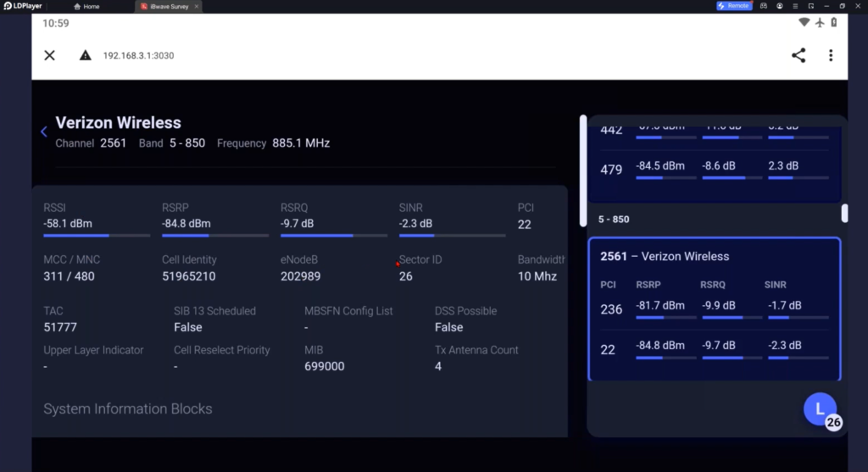Click the eNodeB value 202989
868x472 pixels.
(300, 276)
